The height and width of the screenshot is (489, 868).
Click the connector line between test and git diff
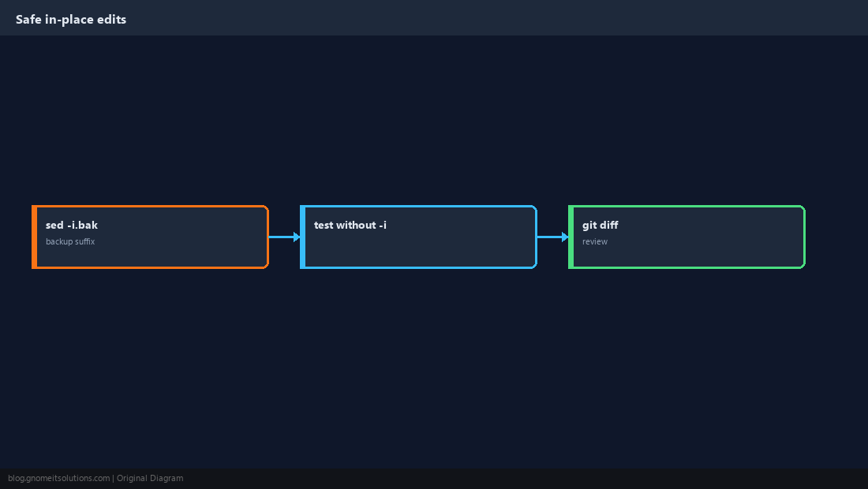coord(550,237)
